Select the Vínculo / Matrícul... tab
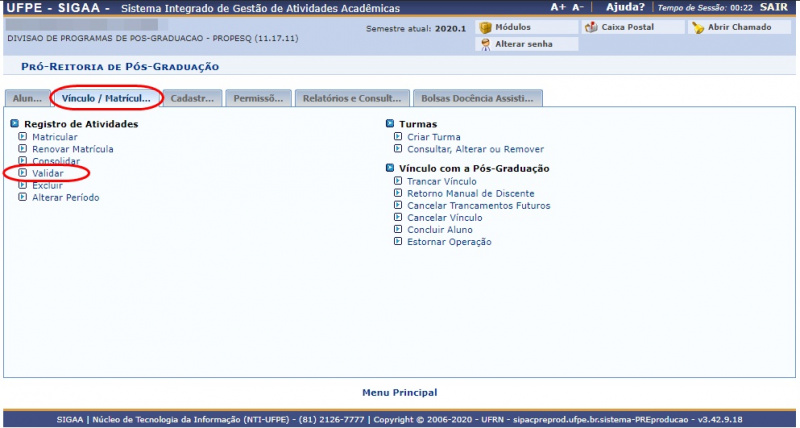Viewport: 800px width, 428px height. pos(106,99)
